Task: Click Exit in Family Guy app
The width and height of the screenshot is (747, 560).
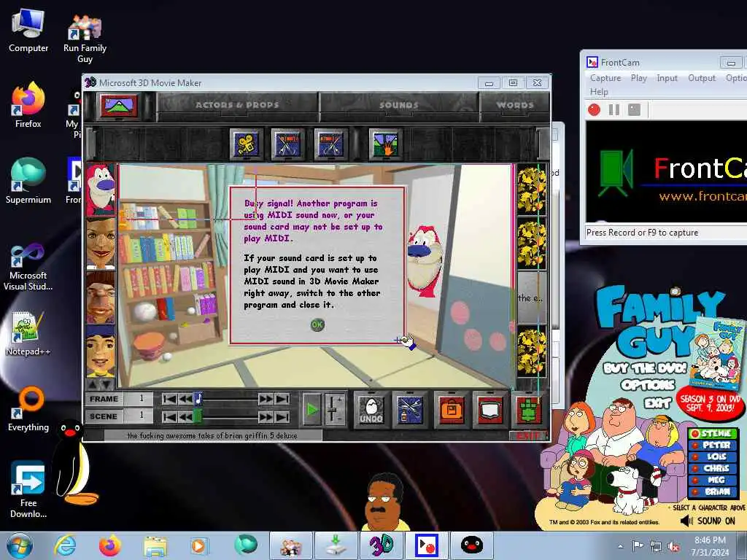Action: (657, 402)
